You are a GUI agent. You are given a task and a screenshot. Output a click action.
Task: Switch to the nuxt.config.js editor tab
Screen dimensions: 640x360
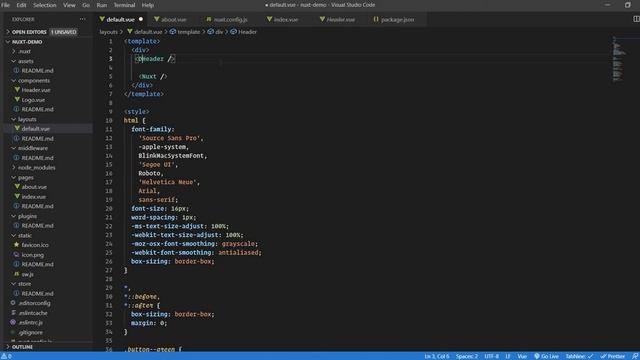(x=231, y=19)
